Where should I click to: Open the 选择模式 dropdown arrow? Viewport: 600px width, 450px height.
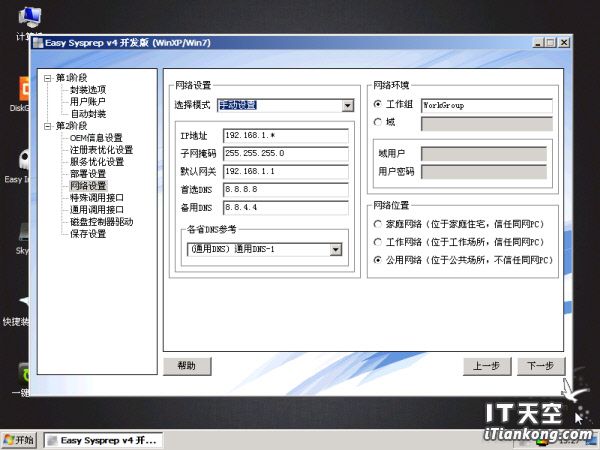(347, 105)
